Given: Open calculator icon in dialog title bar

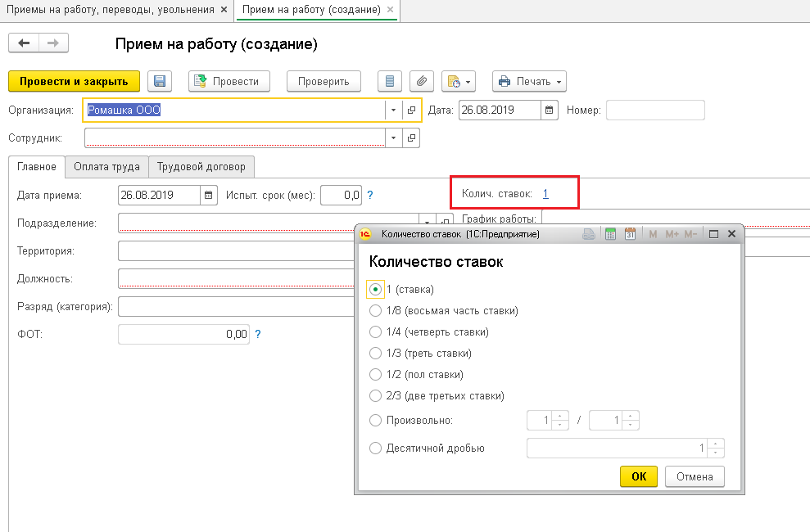Looking at the screenshot, I should 611,234.
